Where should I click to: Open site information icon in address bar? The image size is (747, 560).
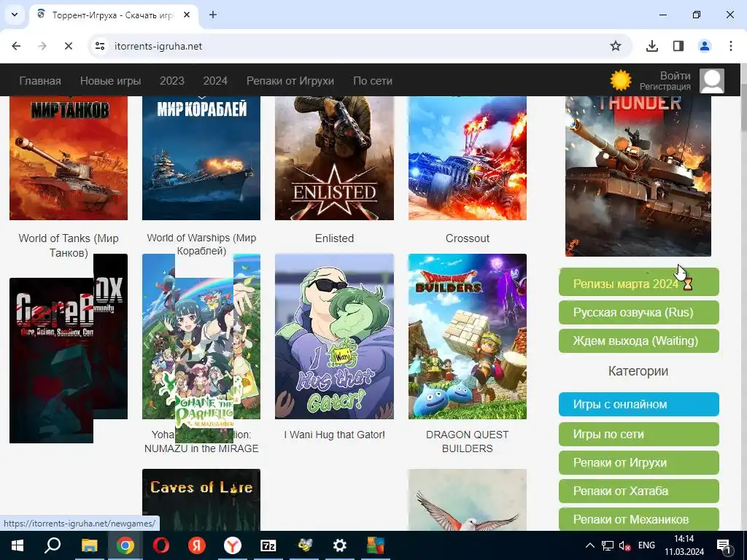coord(100,46)
